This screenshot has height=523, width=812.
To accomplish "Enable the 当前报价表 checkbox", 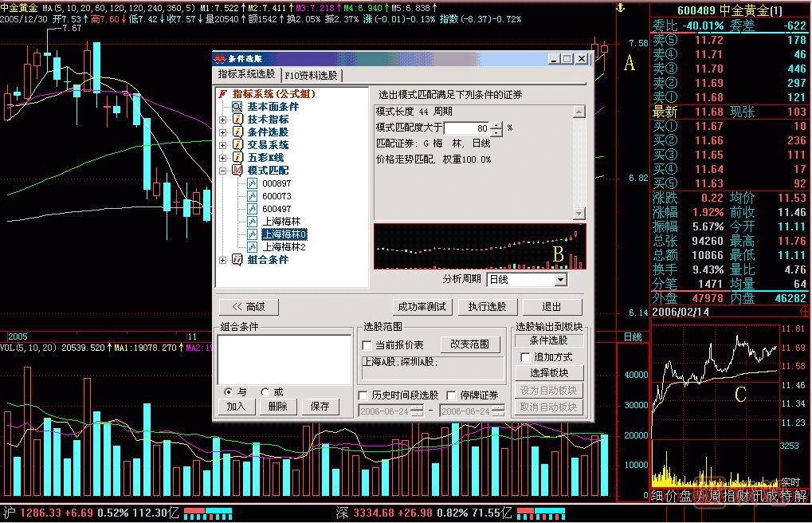I will click(367, 345).
